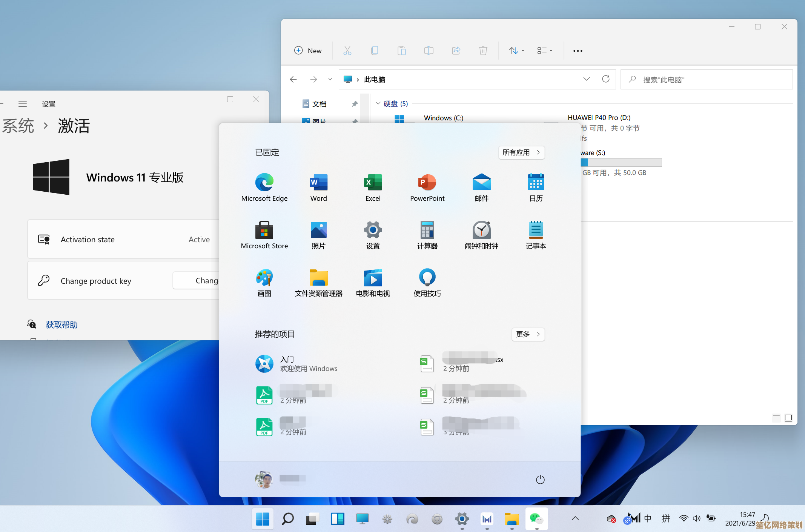The width and height of the screenshot is (805, 532).
Task: Open the view layout dropdown in Explorer
Action: (545, 51)
